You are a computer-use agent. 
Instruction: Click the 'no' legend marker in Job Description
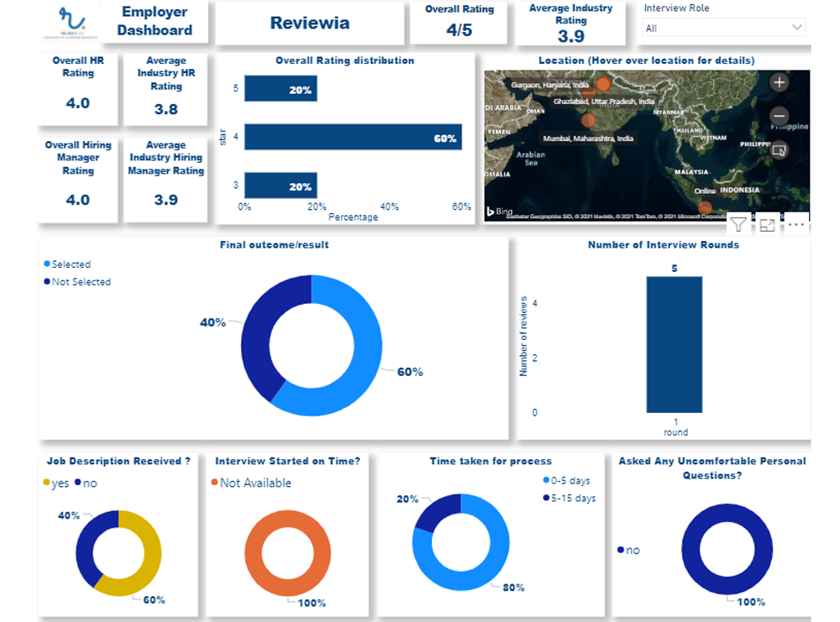(x=77, y=483)
